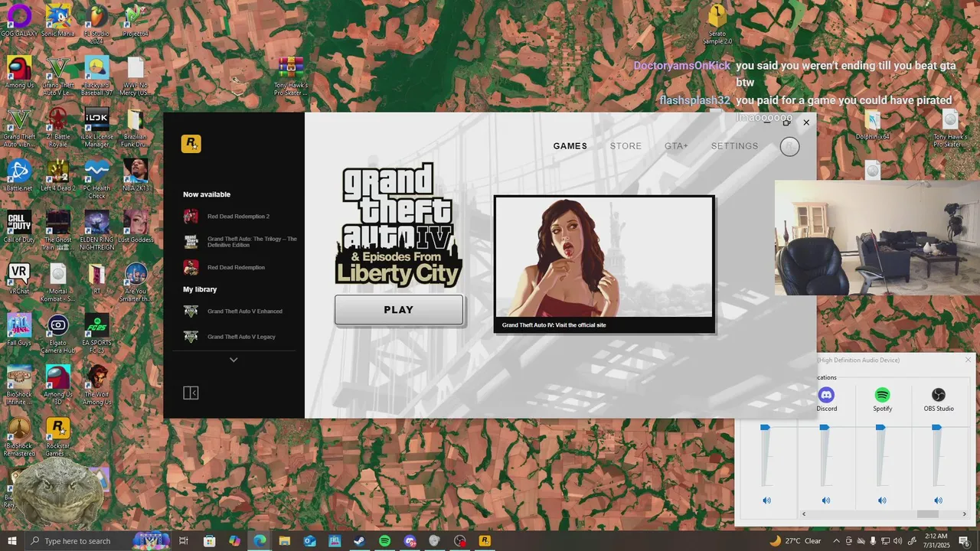The width and height of the screenshot is (980, 551).
Task: Open Grand Theft Auto V Legacy library entry
Action: (x=230, y=337)
